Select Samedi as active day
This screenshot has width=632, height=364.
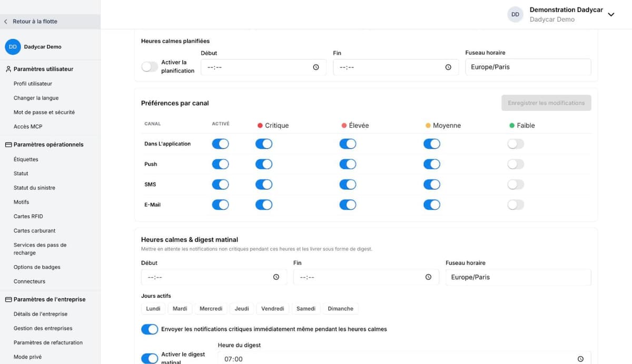click(x=306, y=309)
